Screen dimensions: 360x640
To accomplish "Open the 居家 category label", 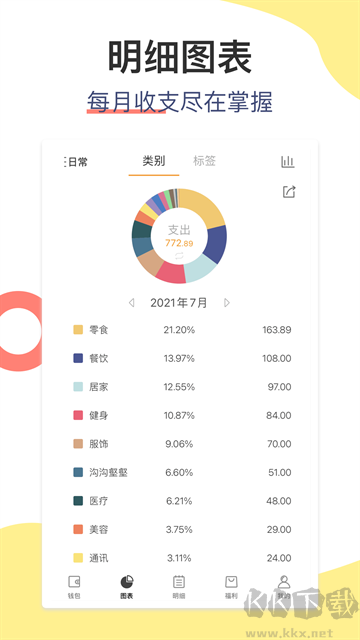I will [99, 387].
